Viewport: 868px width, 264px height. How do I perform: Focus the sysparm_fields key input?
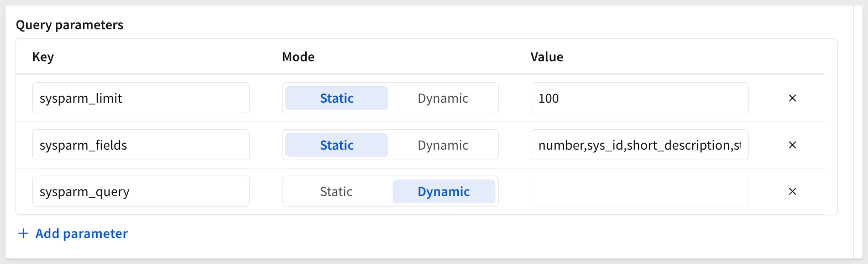tap(140, 145)
